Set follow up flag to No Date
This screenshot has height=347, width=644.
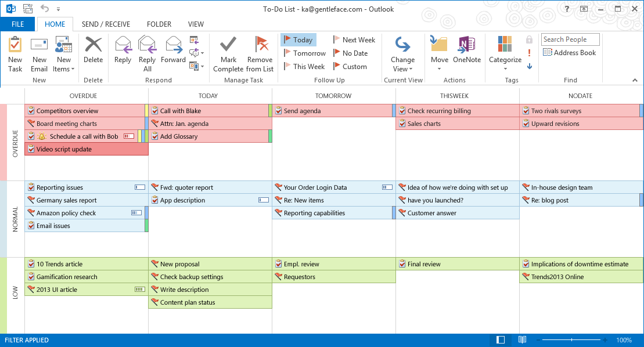coord(350,53)
